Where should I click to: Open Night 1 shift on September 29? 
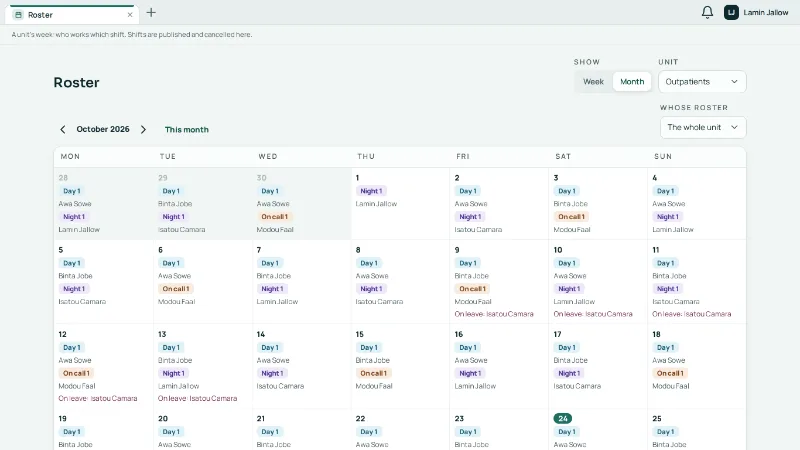(x=173, y=217)
